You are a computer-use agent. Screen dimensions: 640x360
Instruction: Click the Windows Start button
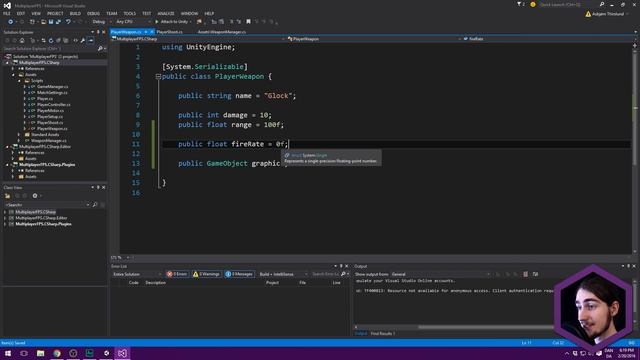8,353
